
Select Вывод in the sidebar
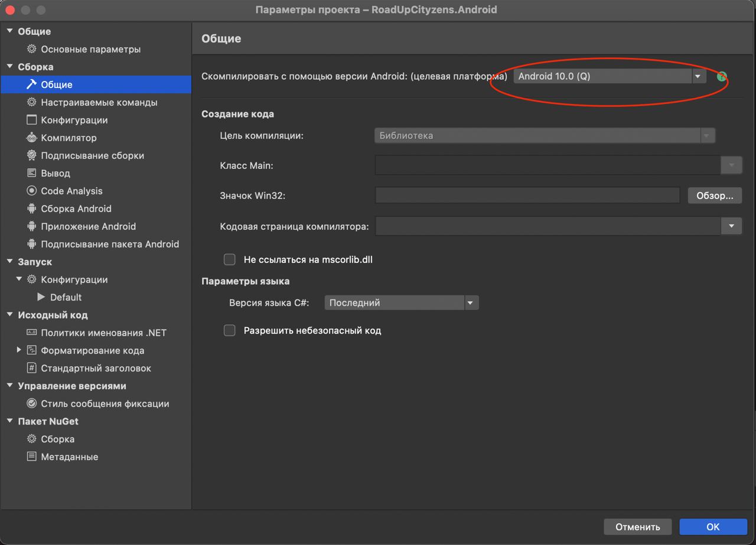[x=56, y=173]
